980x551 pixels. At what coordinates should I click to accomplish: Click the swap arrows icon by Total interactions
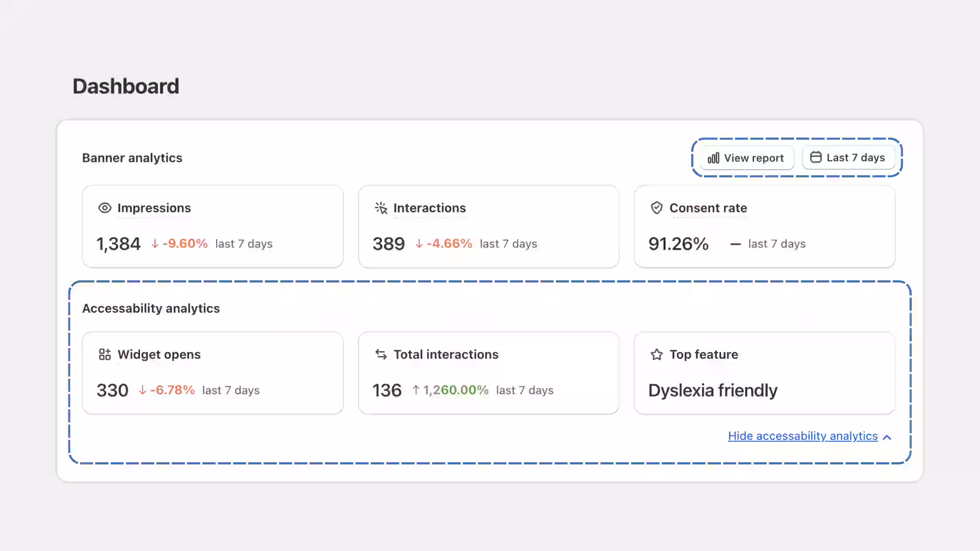pyautogui.click(x=381, y=354)
